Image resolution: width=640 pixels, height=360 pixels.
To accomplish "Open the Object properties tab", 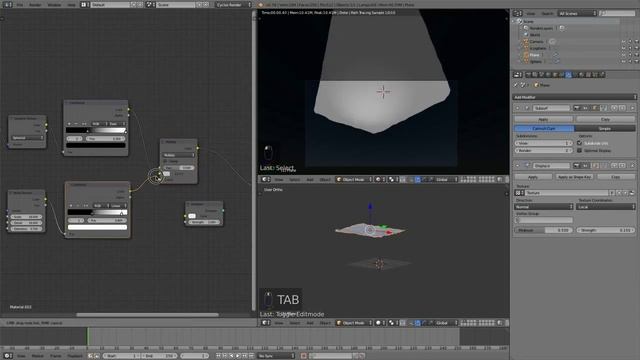I will (555, 75).
